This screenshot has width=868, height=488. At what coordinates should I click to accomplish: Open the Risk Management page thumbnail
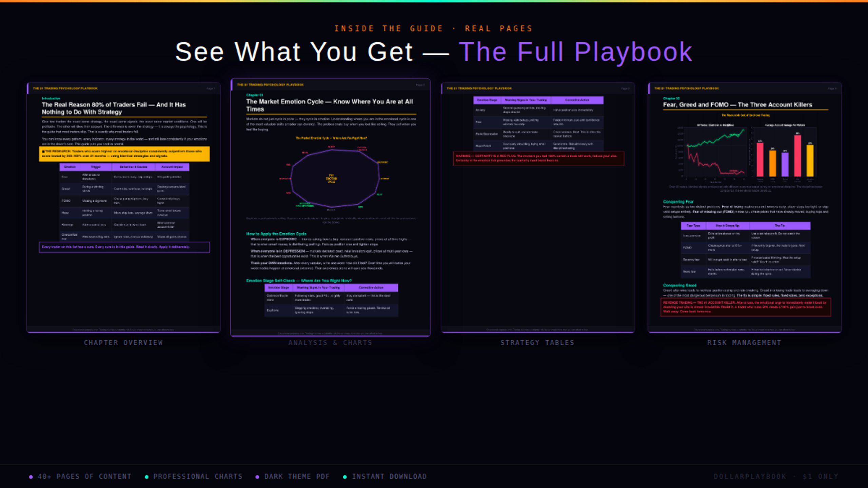tap(745, 207)
